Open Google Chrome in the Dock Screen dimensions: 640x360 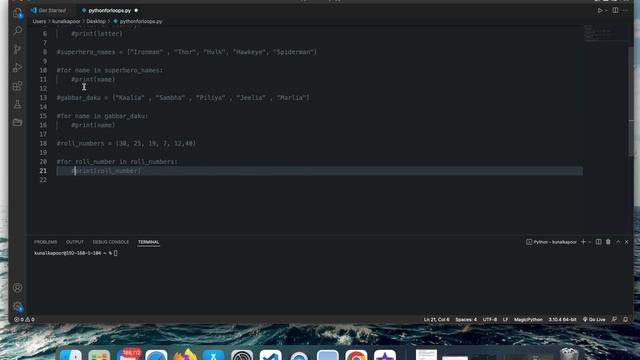(x=356, y=356)
